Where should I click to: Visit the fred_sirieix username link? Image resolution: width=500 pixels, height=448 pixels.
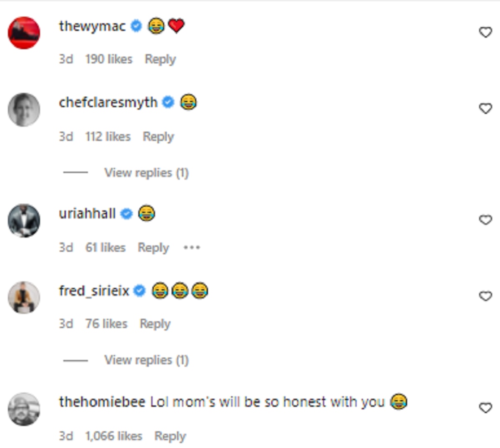click(94, 290)
